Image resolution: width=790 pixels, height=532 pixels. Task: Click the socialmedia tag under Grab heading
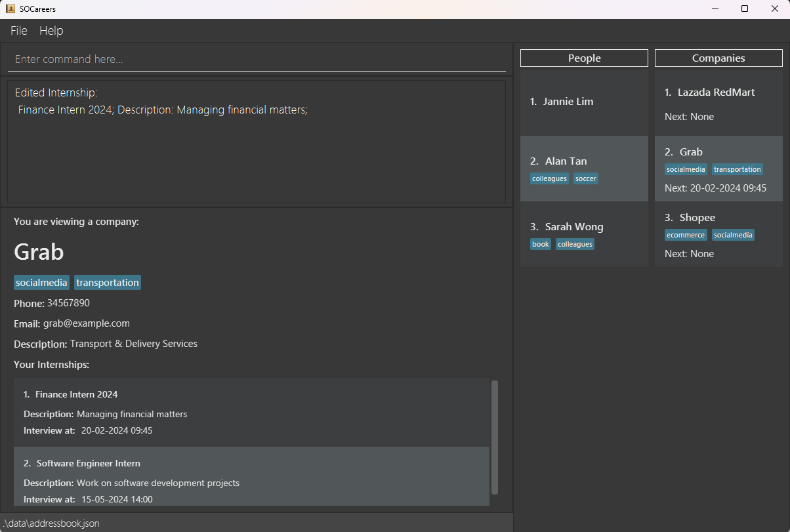(42, 283)
